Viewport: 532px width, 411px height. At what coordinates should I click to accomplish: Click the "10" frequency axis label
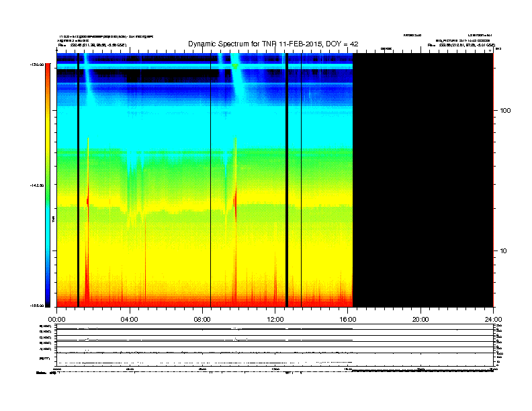(504, 251)
